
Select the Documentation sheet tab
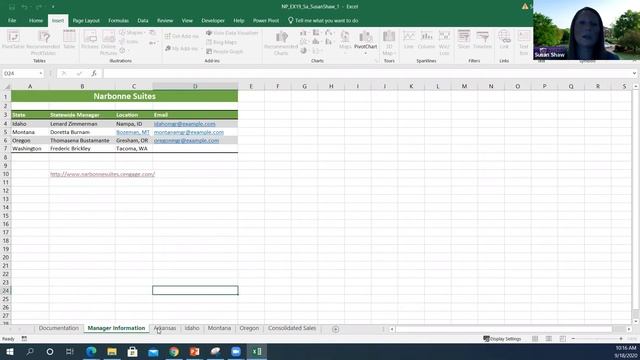59,328
